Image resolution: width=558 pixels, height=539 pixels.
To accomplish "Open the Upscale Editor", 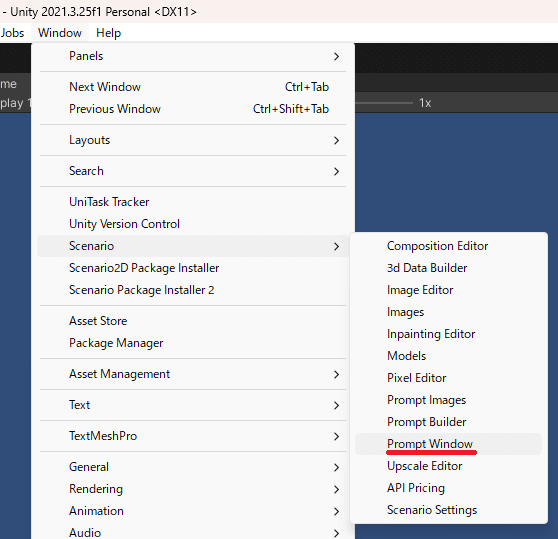I will [448, 466].
